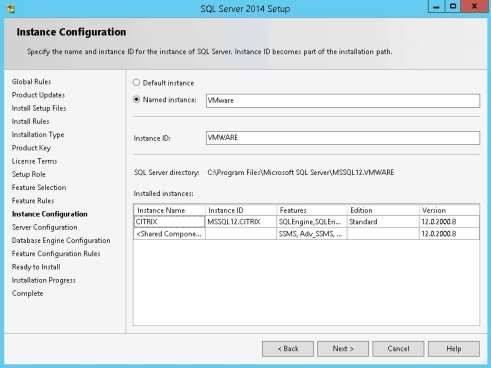Screen dimensions: 491x368
Task: Click Product Key step in sidebar
Action: [x=31, y=148]
